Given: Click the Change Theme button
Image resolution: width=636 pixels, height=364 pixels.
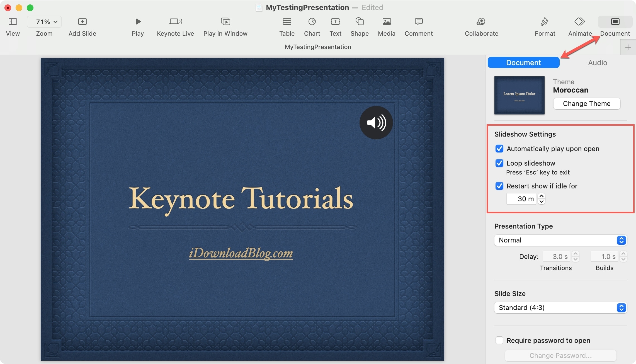Looking at the screenshot, I should [x=586, y=104].
